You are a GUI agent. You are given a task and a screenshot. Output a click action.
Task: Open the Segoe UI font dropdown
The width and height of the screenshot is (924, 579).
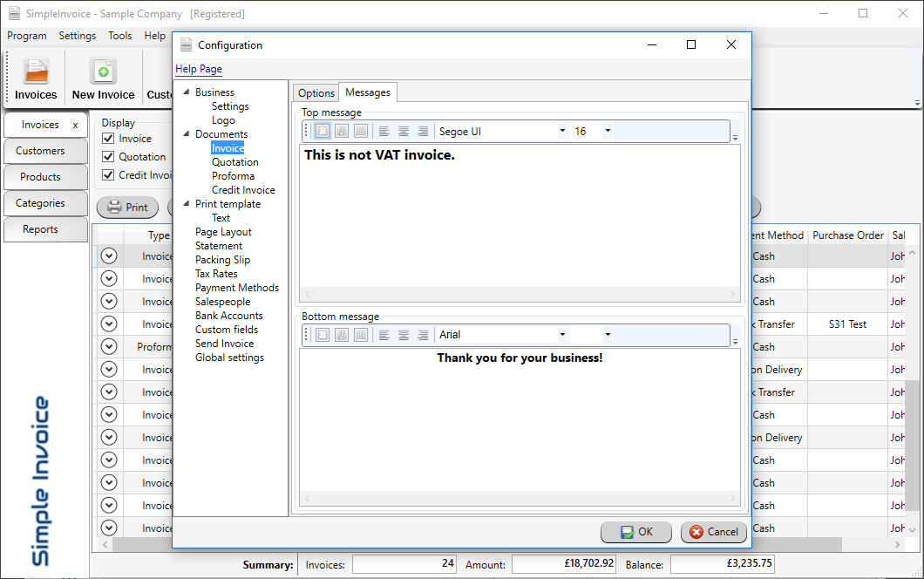562,132
